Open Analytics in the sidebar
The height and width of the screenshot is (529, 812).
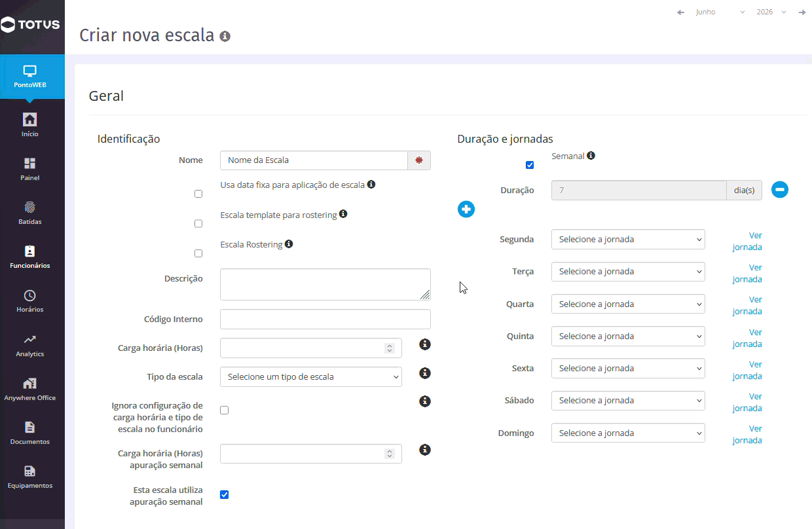pos(30,344)
